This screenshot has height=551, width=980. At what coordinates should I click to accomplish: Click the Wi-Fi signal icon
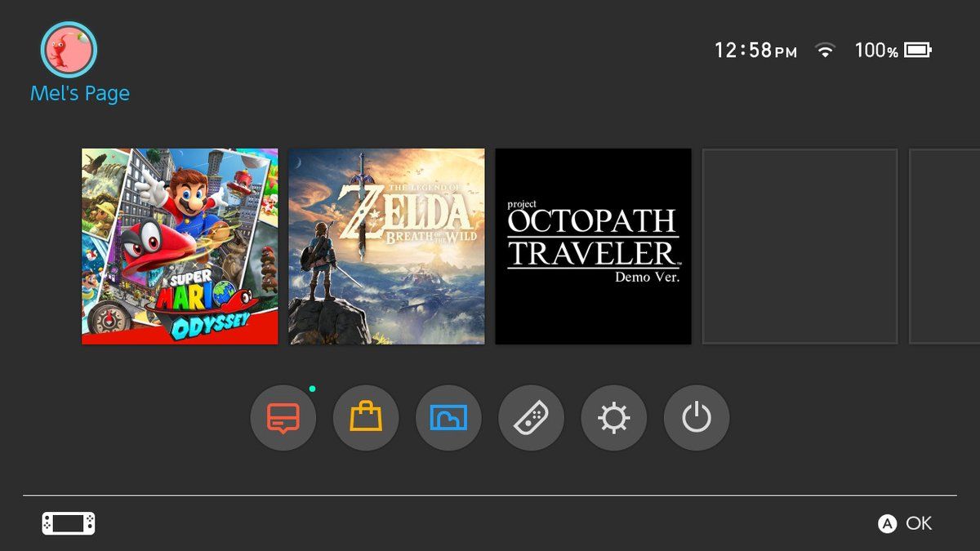(x=826, y=51)
